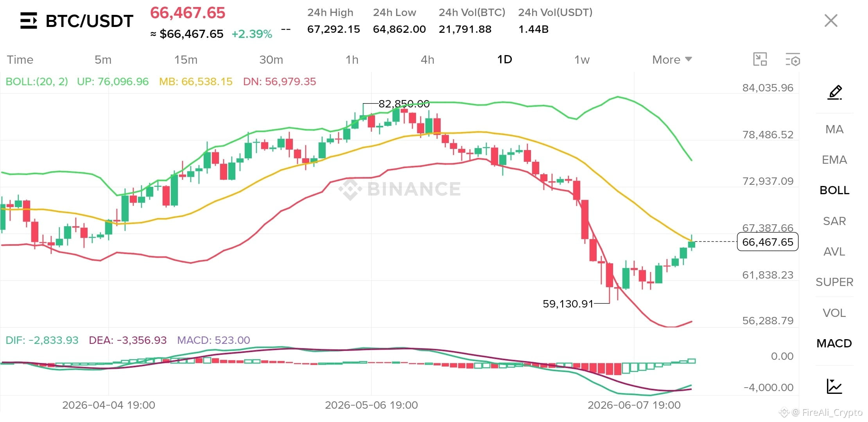
Task: Enable the EMA indicator
Action: click(834, 160)
